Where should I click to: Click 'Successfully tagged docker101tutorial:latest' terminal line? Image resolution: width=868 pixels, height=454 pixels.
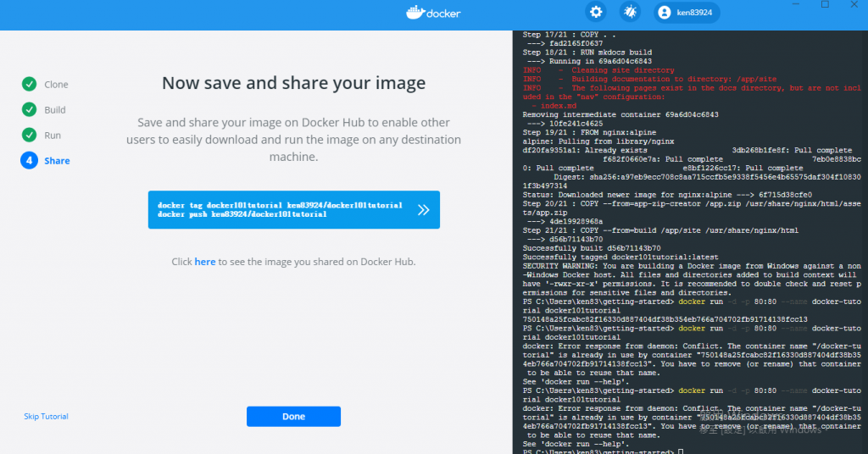pyautogui.click(x=620, y=257)
